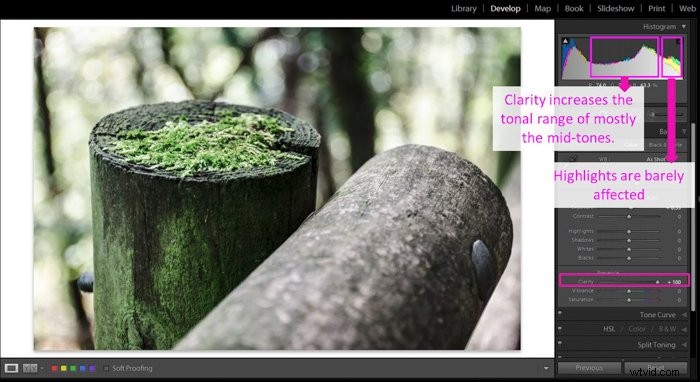
Task: Apply the red color label
Action: [54, 369]
